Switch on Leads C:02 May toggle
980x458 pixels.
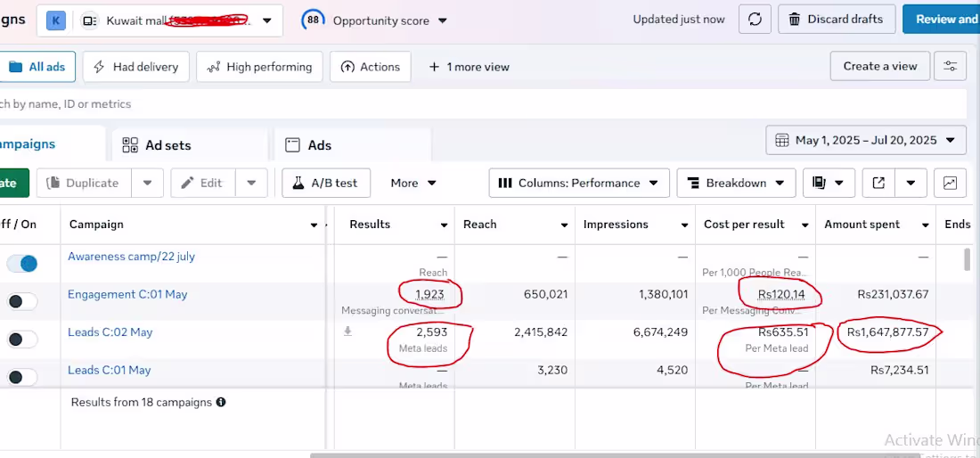click(x=22, y=339)
